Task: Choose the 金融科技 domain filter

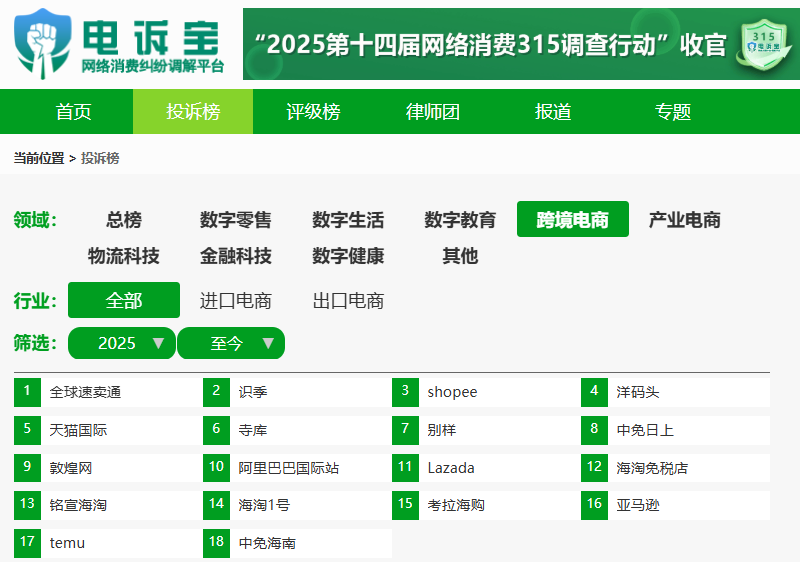Action: coord(236,256)
